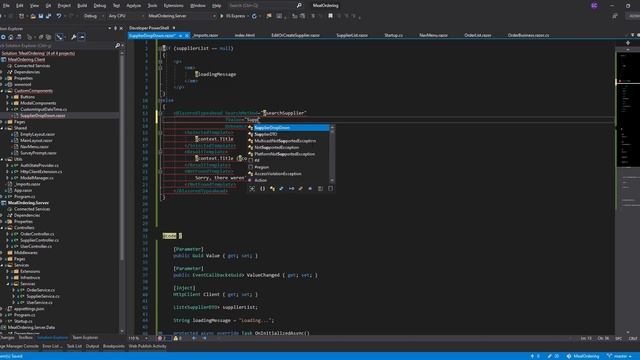This screenshot has height=360, width=640.
Task: Toggle the IntelliSense namespace braces filter
Action: 262,189
